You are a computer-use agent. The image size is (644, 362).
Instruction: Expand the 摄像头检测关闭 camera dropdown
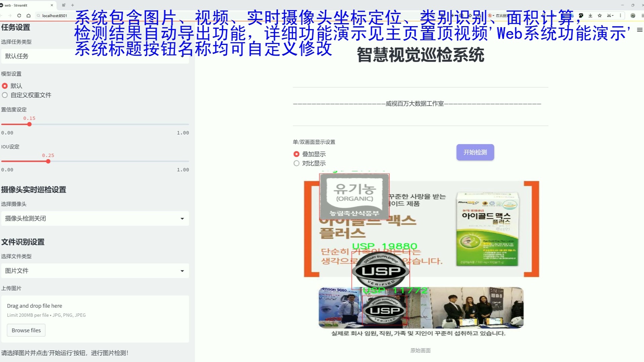click(x=95, y=219)
